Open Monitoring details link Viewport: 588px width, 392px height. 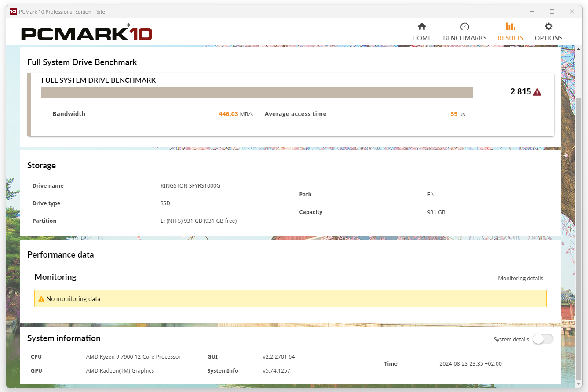coord(520,278)
